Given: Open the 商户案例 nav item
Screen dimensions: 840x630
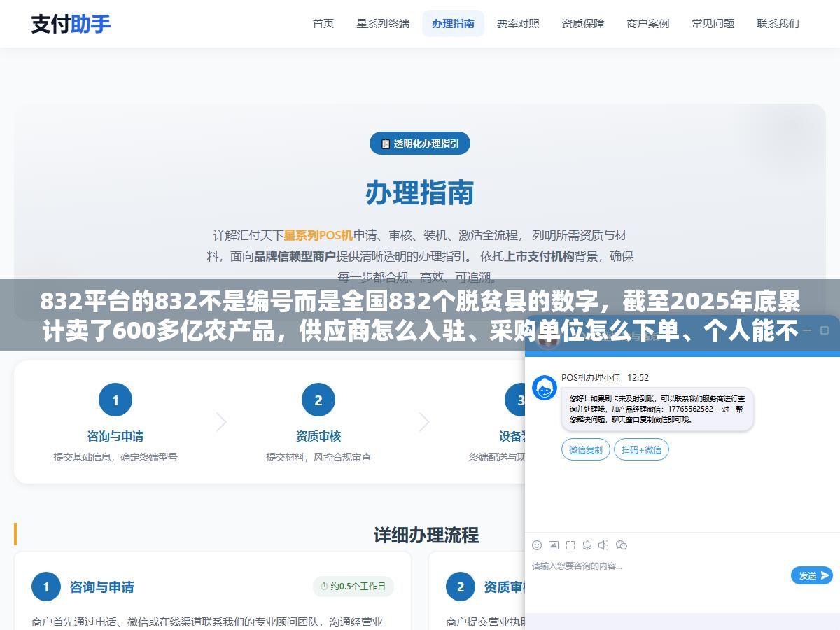Looking at the screenshot, I should point(648,24).
